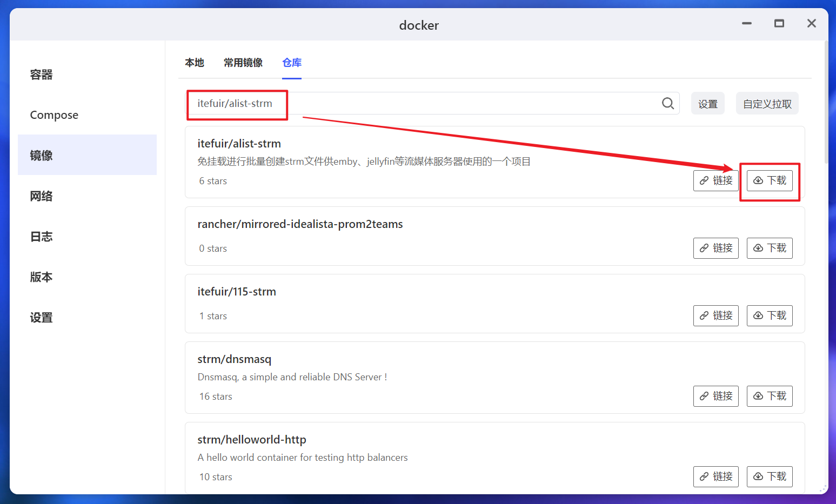
Task: Click the strm/dnsmasq result title
Action: [x=235, y=359]
